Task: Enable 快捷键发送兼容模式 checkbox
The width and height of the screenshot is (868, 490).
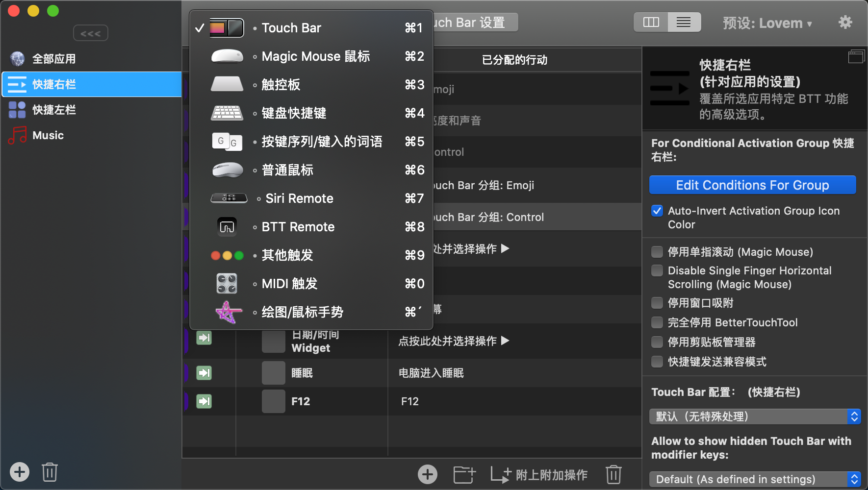Action: (x=657, y=362)
